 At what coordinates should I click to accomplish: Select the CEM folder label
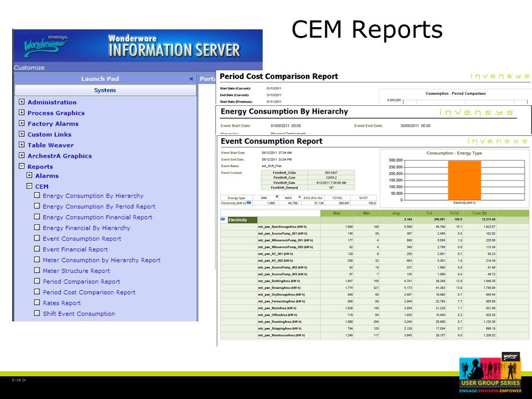click(x=42, y=187)
